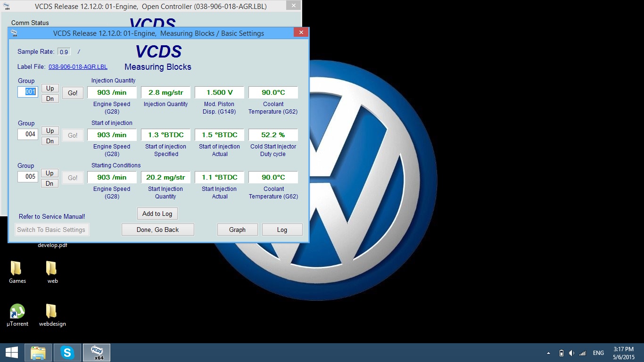Screen dimensions: 644x362
Task: Click the volume speaker tray icon
Action: (571, 353)
